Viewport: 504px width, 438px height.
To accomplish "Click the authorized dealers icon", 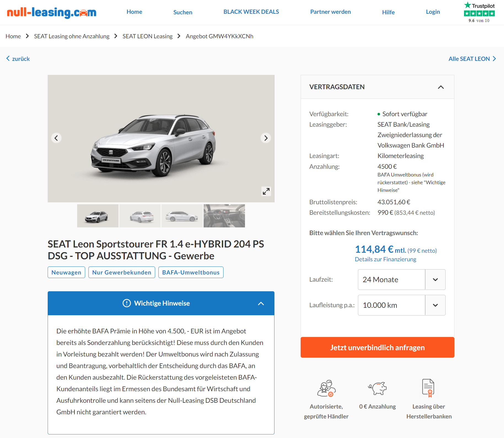I will (326, 388).
